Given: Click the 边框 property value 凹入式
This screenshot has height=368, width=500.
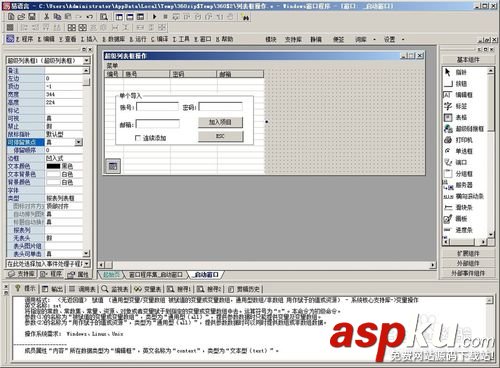Looking at the screenshot, I should tap(64, 158).
